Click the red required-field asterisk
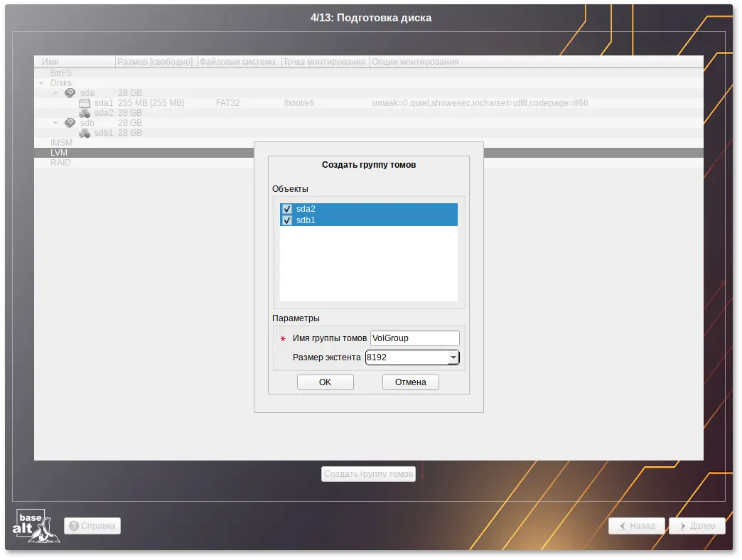 pos(284,339)
